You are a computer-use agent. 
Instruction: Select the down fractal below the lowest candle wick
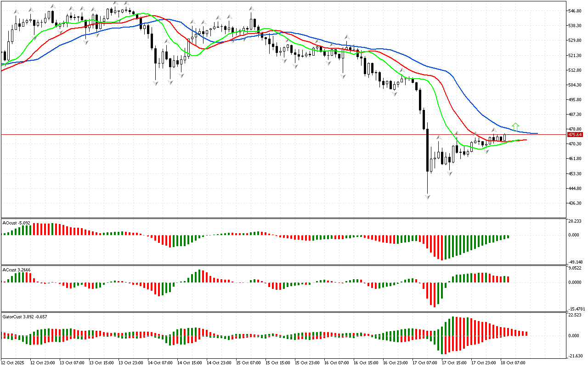[428, 197]
